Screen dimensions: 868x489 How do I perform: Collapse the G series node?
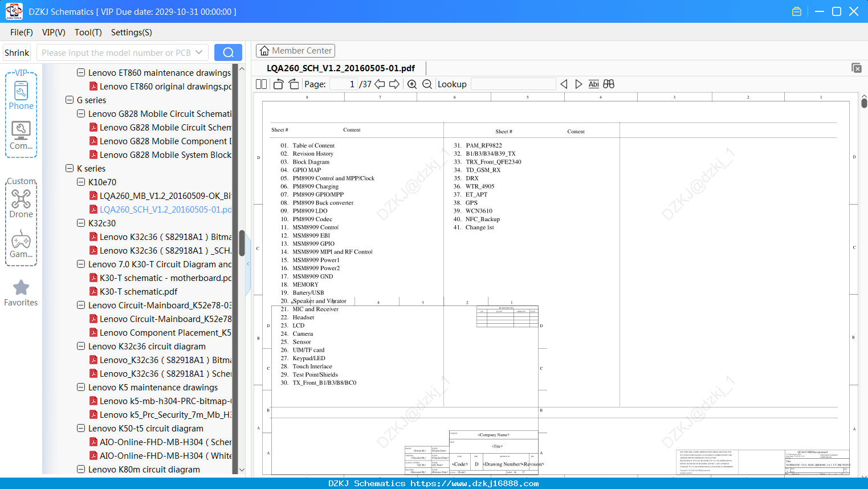(70, 100)
